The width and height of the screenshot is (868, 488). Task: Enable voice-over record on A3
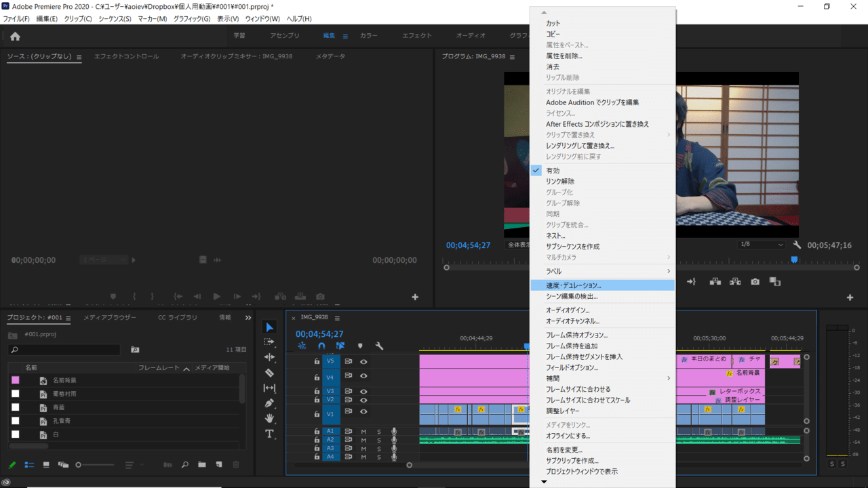tap(393, 448)
